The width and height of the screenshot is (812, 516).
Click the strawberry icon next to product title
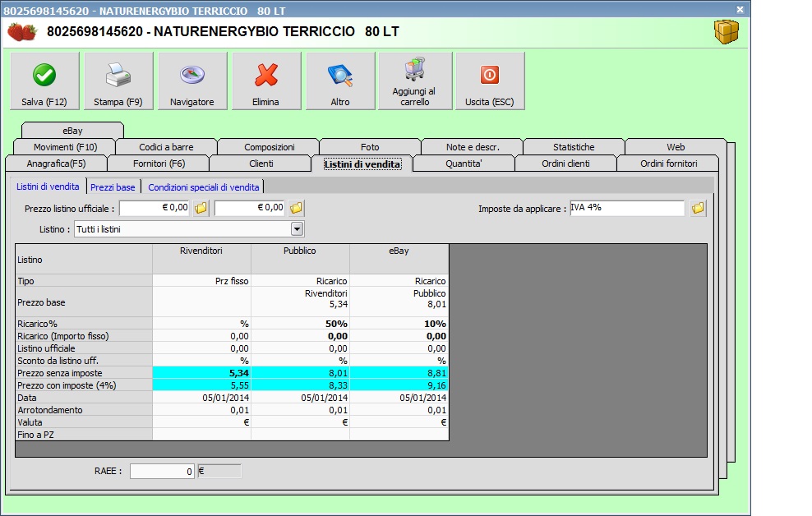coord(22,32)
